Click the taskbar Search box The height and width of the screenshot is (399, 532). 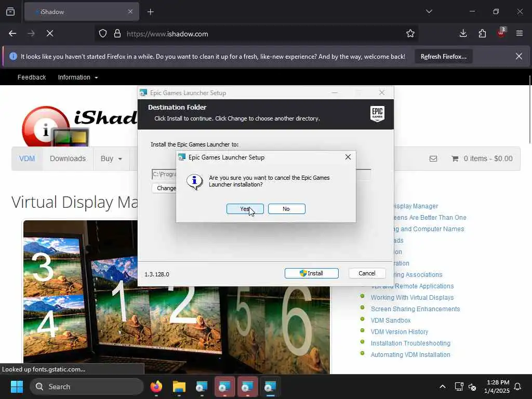(87, 387)
